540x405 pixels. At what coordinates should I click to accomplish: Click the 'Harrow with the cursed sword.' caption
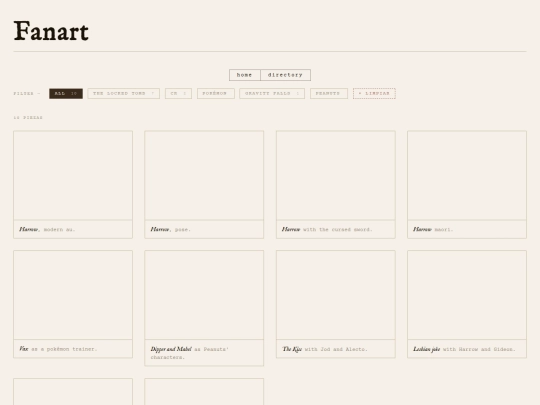[327, 229]
